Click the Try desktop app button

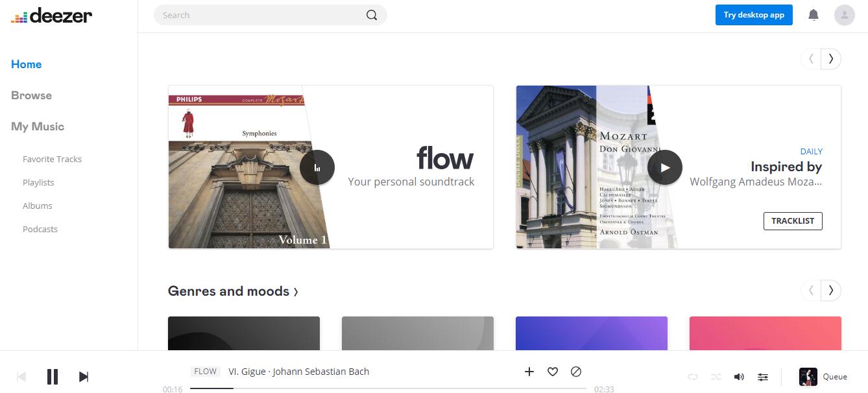tap(754, 15)
